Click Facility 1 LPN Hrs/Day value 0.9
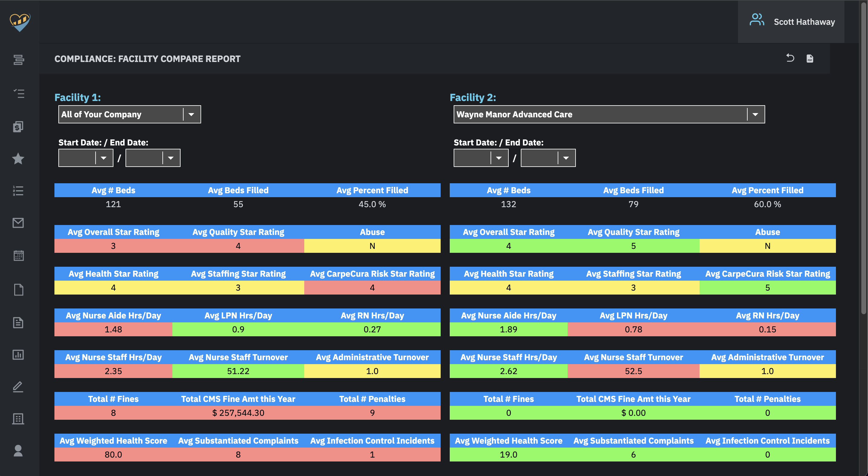 (x=238, y=329)
